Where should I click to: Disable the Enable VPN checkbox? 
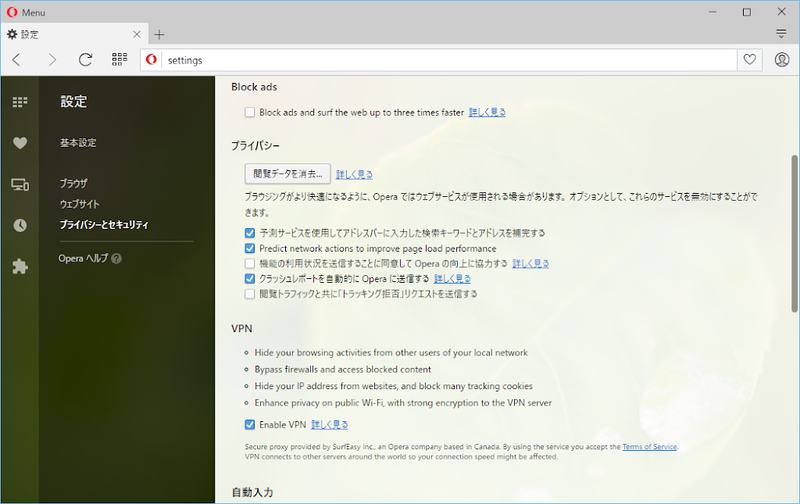coord(250,425)
